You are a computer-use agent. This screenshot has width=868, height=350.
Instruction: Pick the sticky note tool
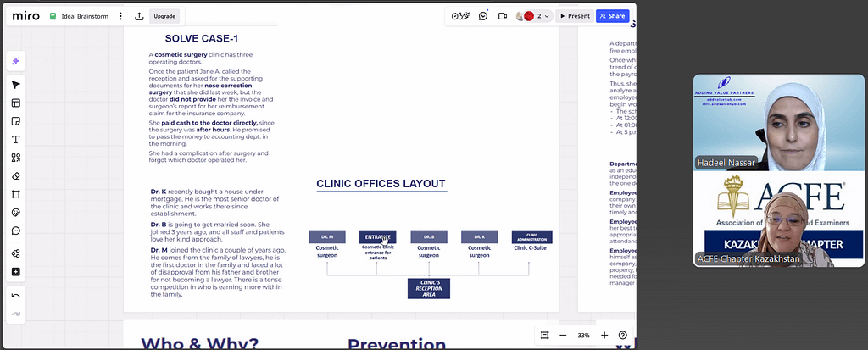coord(16,121)
